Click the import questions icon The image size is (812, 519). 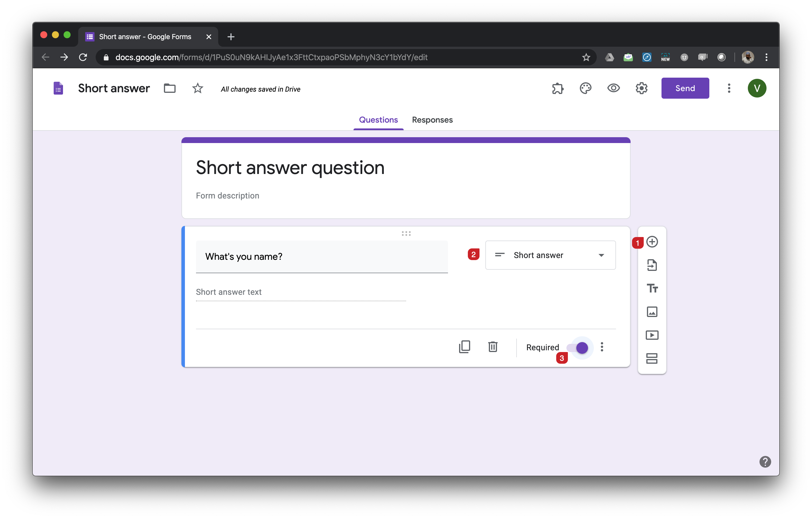(x=651, y=265)
